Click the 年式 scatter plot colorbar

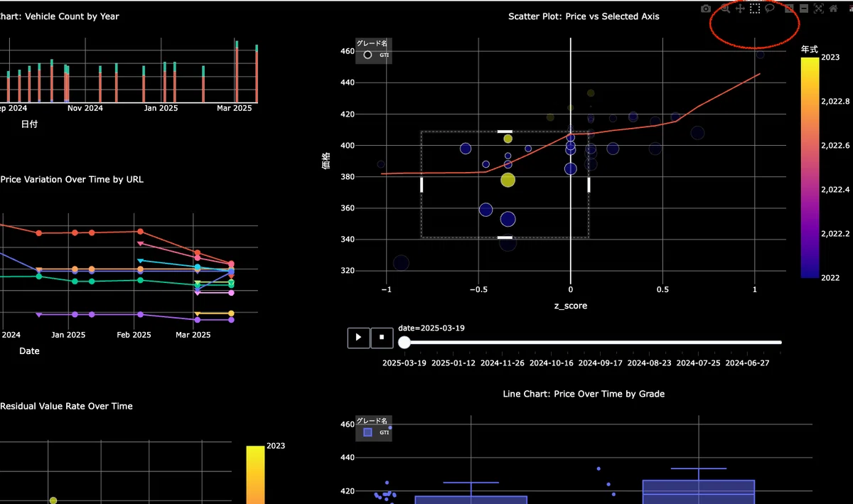pos(810,167)
